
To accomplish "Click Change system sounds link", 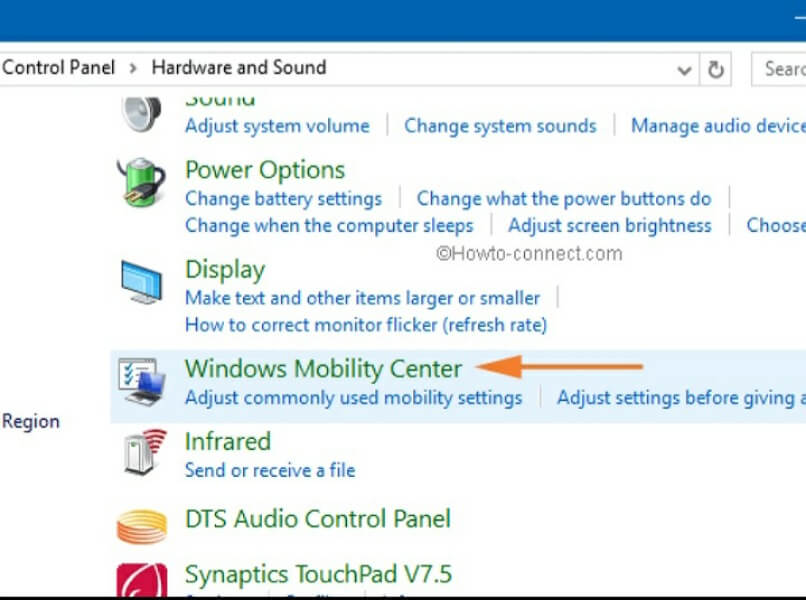I will (499, 126).
